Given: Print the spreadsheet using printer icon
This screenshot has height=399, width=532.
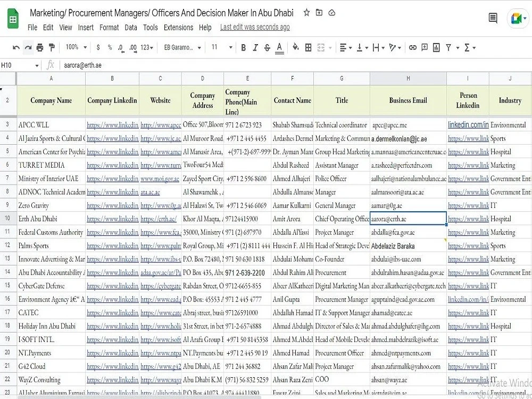Looking at the screenshot, I should [40, 47].
